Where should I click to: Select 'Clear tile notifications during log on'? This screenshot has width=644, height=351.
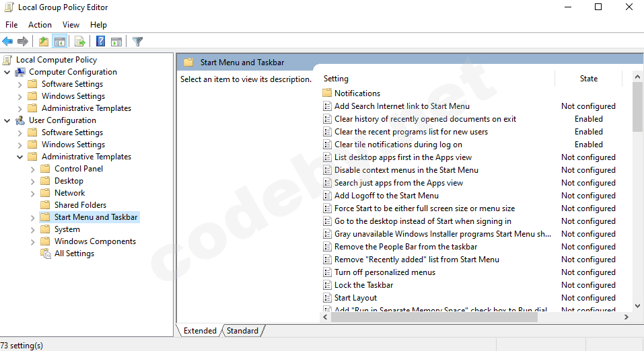[x=398, y=144]
